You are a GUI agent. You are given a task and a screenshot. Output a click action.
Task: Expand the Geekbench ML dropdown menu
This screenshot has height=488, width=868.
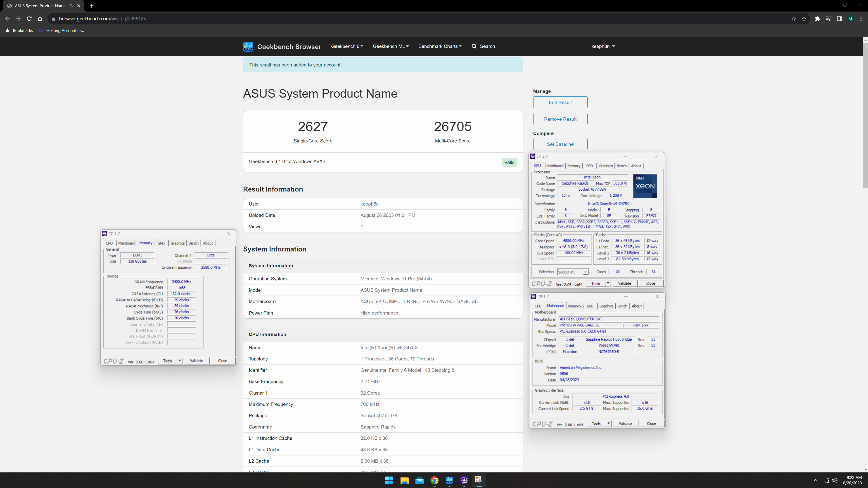point(391,46)
